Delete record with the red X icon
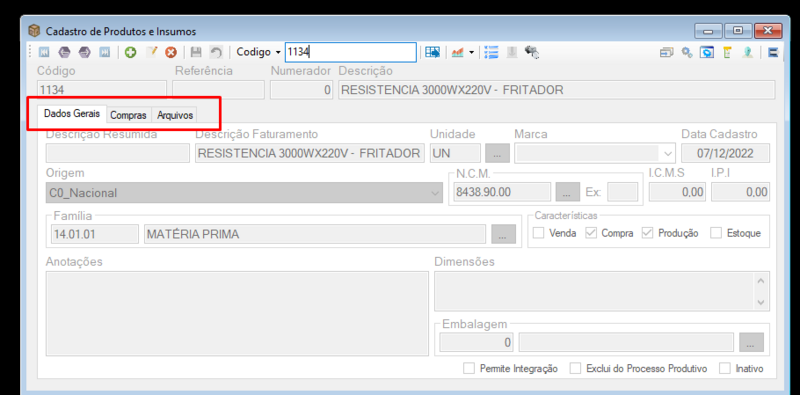This screenshot has width=800, height=395. point(171,52)
